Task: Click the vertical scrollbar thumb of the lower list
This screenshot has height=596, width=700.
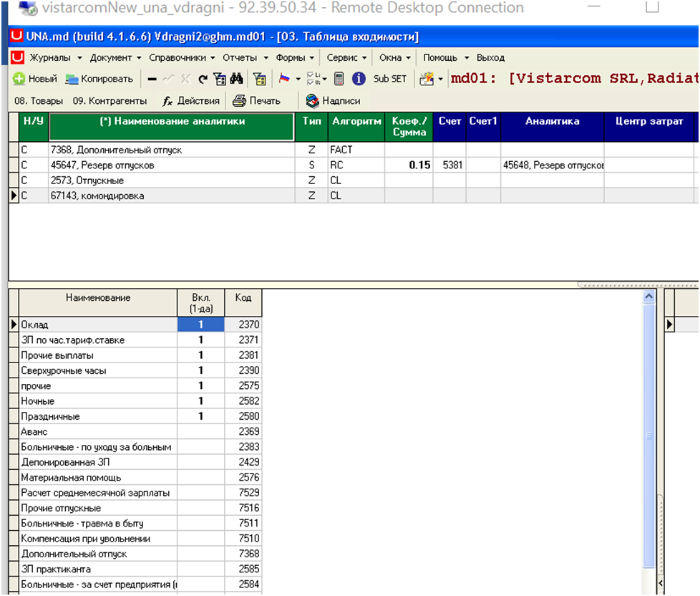Action: [649, 436]
